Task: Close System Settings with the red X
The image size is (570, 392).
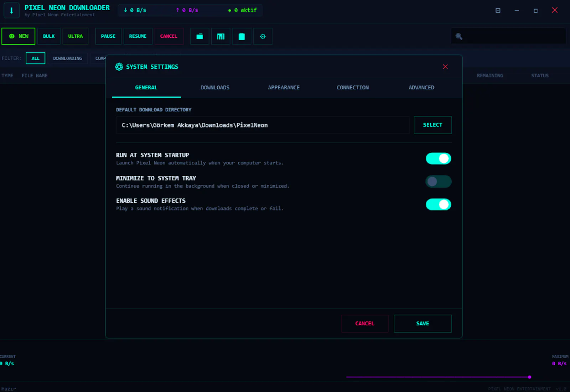Action: 445,67
